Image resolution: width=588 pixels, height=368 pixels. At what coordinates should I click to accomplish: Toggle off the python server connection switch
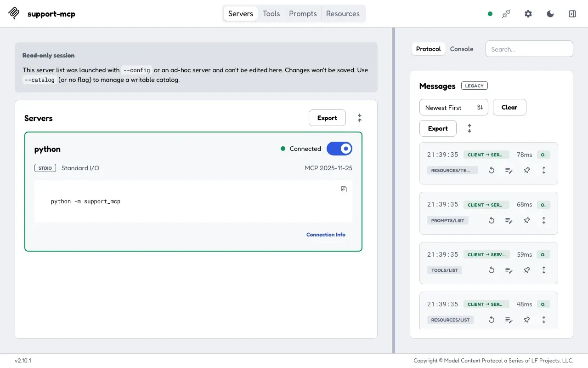pos(339,149)
